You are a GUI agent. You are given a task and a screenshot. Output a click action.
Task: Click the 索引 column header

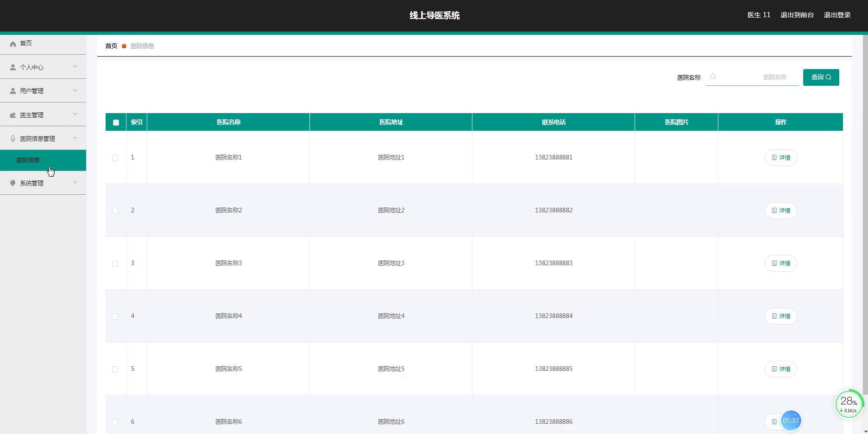(x=137, y=122)
